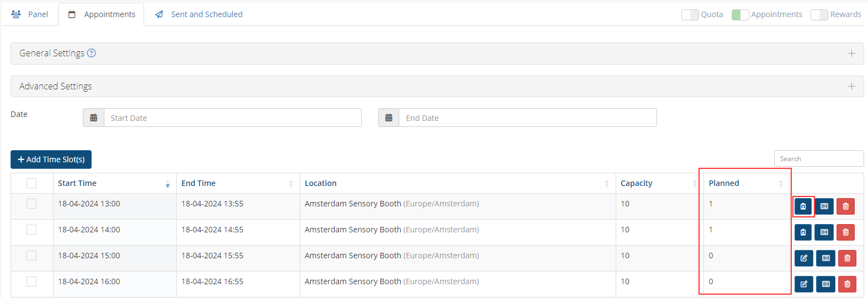
Task: Expand the General Settings section
Action: click(851, 54)
